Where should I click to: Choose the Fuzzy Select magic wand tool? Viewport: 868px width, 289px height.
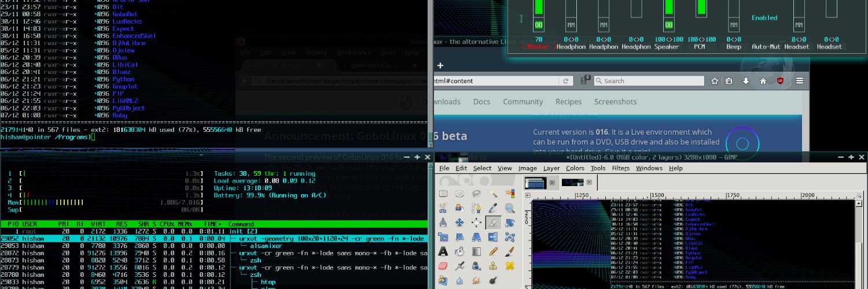(493, 194)
